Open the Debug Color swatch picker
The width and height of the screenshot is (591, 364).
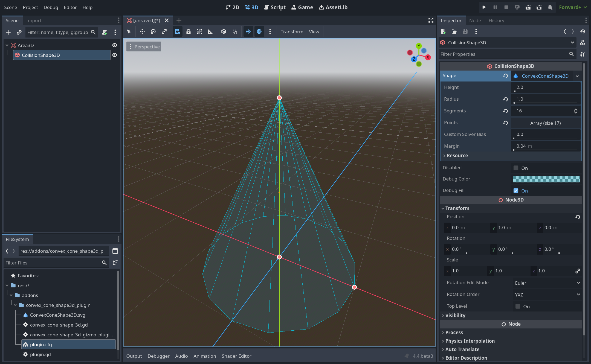[x=546, y=179]
